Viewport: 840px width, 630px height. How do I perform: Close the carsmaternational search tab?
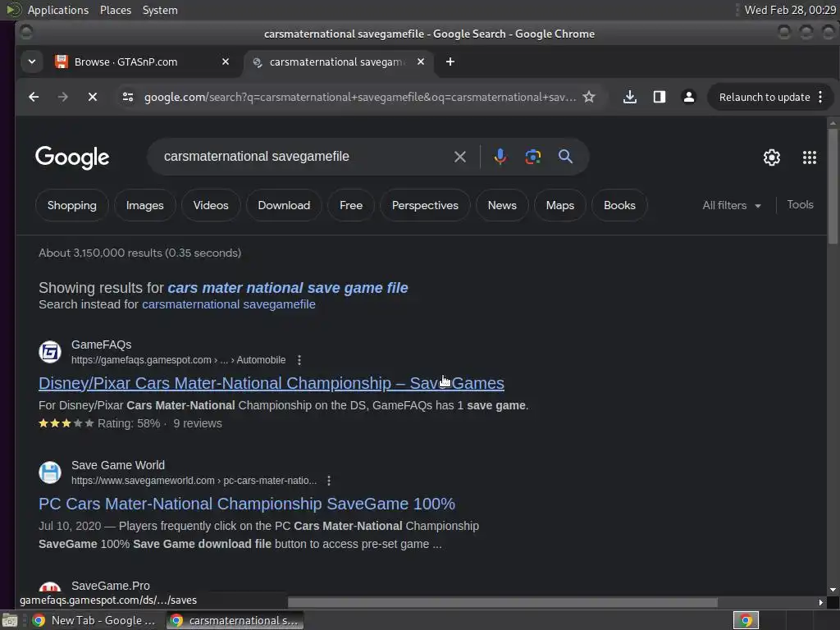pos(421,62)
